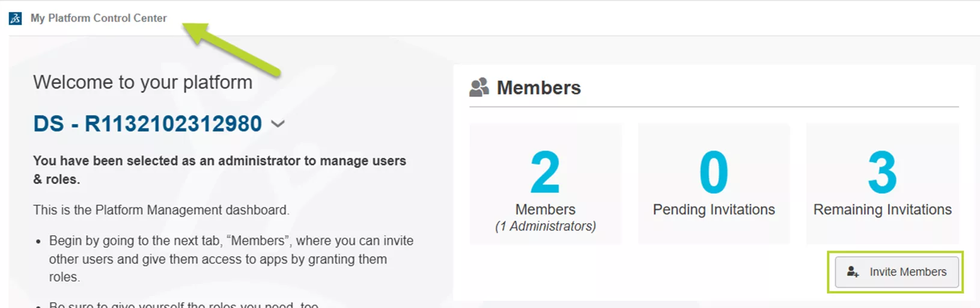980x308 pixels.
Task: Expand the platform selector chevron
Action: click(x=278, y=124)
